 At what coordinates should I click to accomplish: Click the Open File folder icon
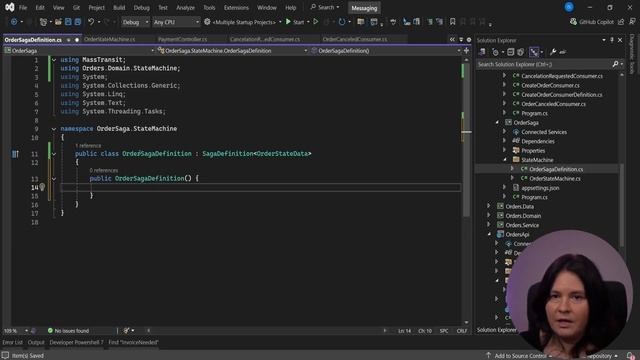pyautogui.click(x=58, y=22)
